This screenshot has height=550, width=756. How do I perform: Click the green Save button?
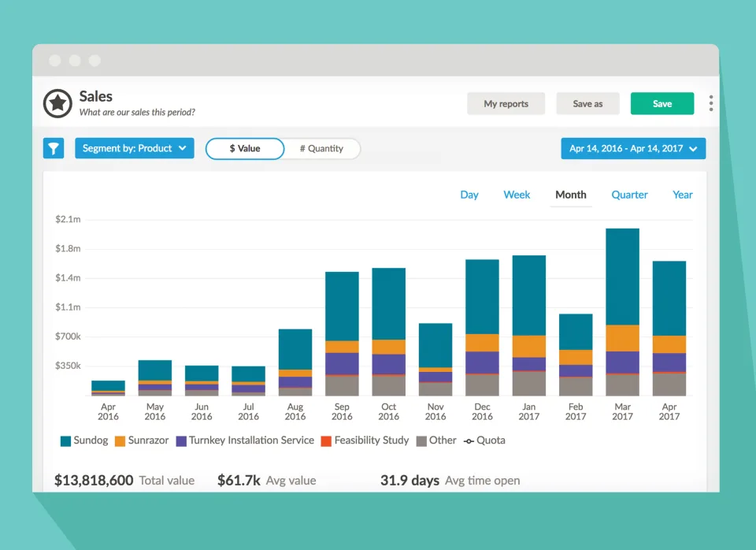coord(662,104)
